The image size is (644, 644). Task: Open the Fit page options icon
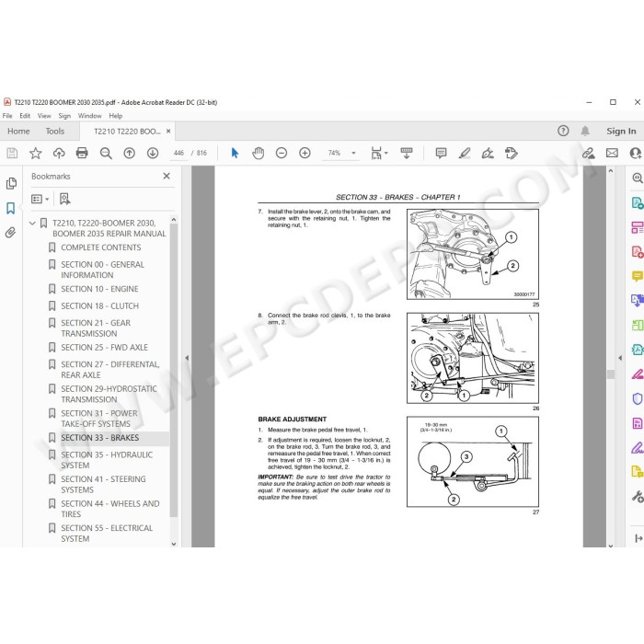click(379, 154)
